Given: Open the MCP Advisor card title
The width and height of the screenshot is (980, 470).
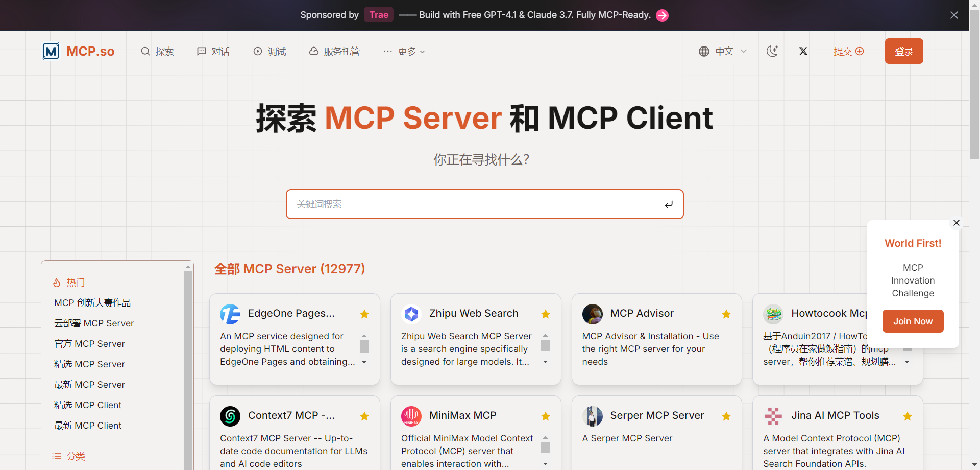Looking at the screenshot, I should (642, 313).
